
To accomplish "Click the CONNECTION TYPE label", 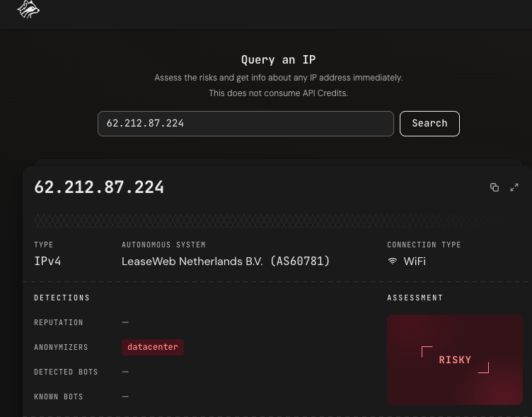I will (424, 245).
